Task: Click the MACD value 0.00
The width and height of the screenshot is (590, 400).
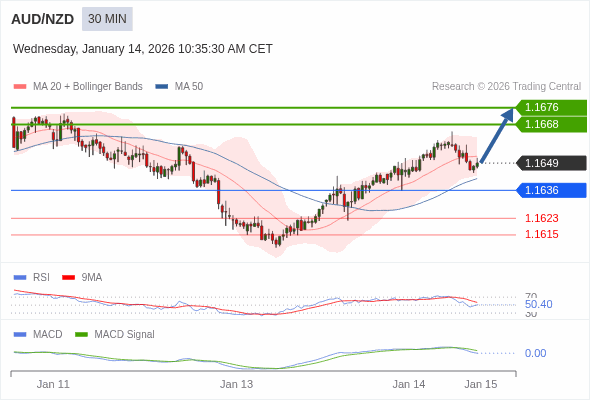Action: pos(535,353)
